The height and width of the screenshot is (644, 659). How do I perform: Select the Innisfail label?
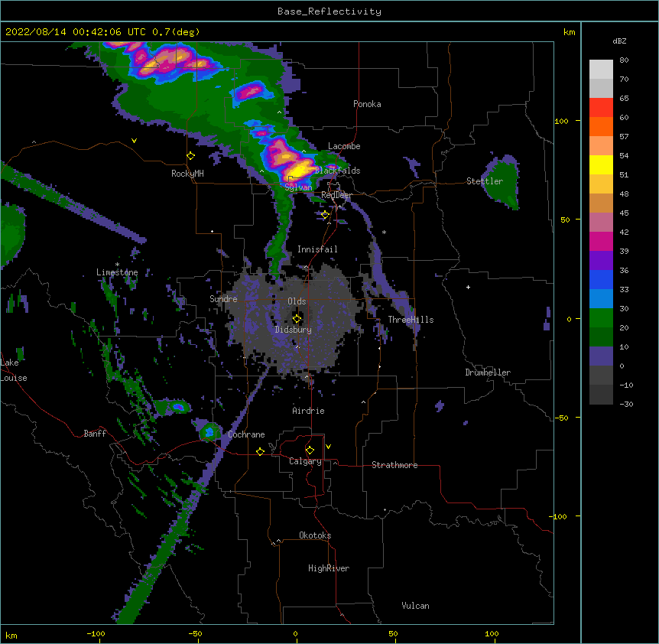(317, 249)
